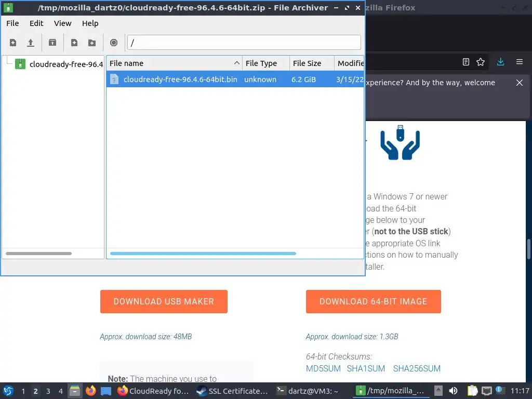Open the LXQt start menu bird icon
532x399 pixels.
8,391
